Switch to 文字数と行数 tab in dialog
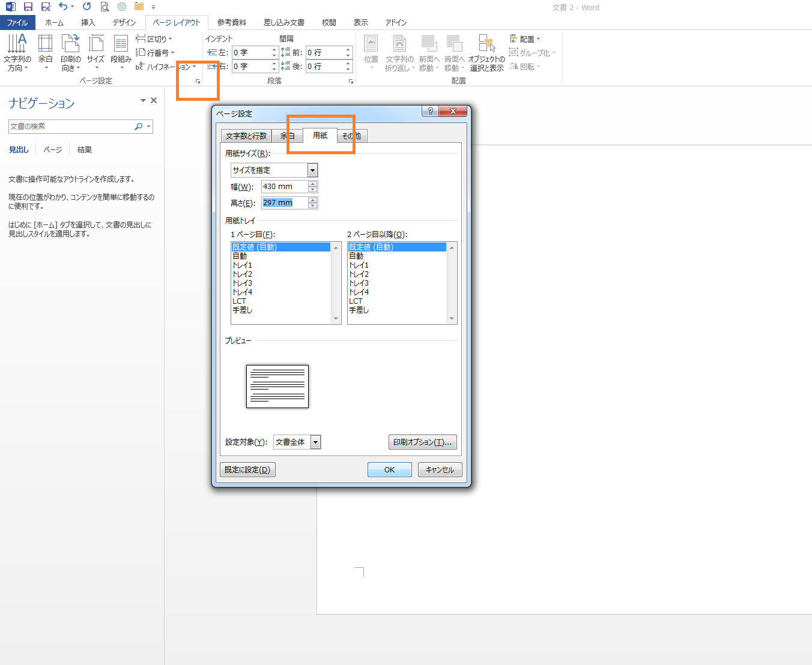 click(x=246, y=136)
